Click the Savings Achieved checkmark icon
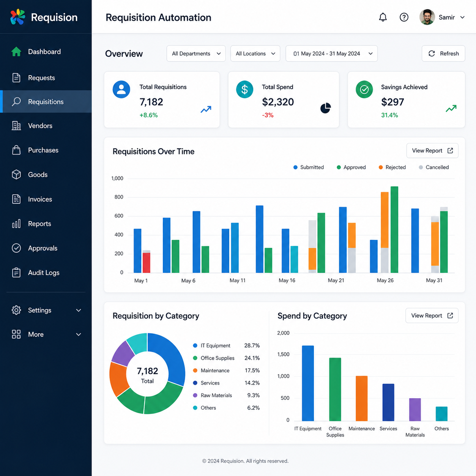 point(364,90)
